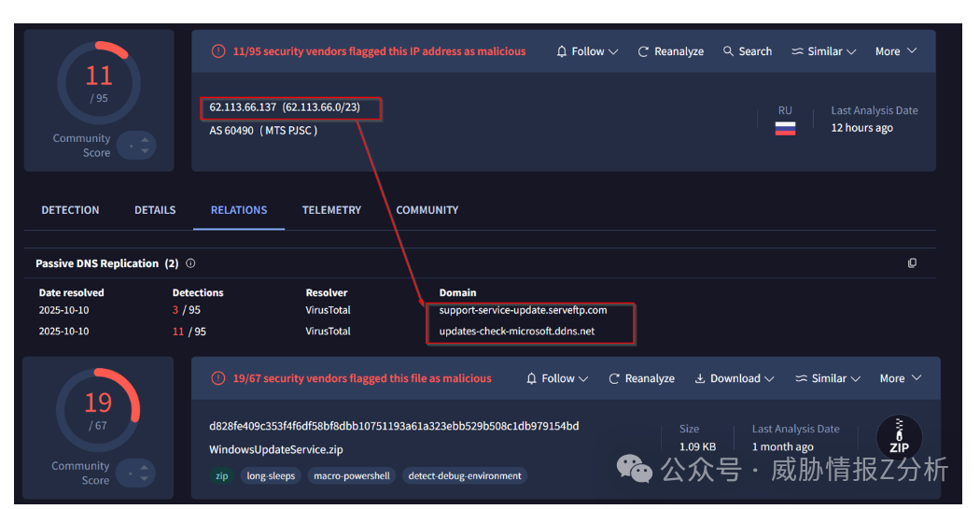Image resolution: width=980 pixels, height=509 pixels.
Task: Click the Search magnifier in IP report
Action: pos(728,51)
